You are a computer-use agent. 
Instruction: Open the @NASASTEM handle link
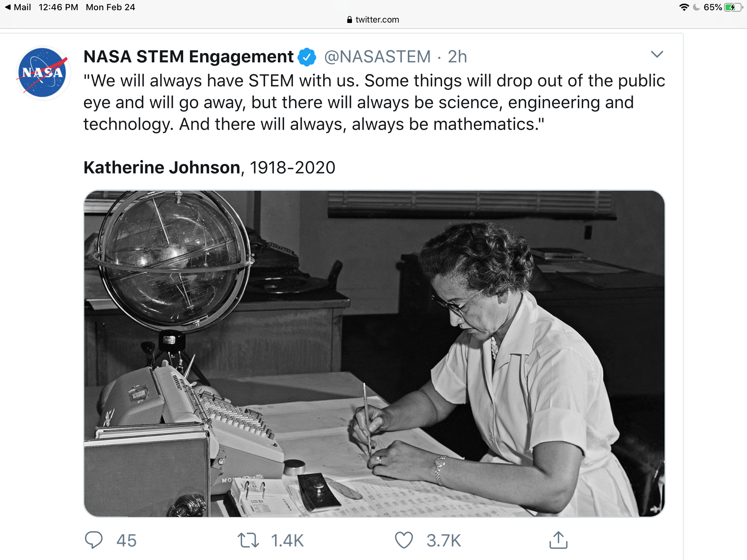click(x=378, y=57)
